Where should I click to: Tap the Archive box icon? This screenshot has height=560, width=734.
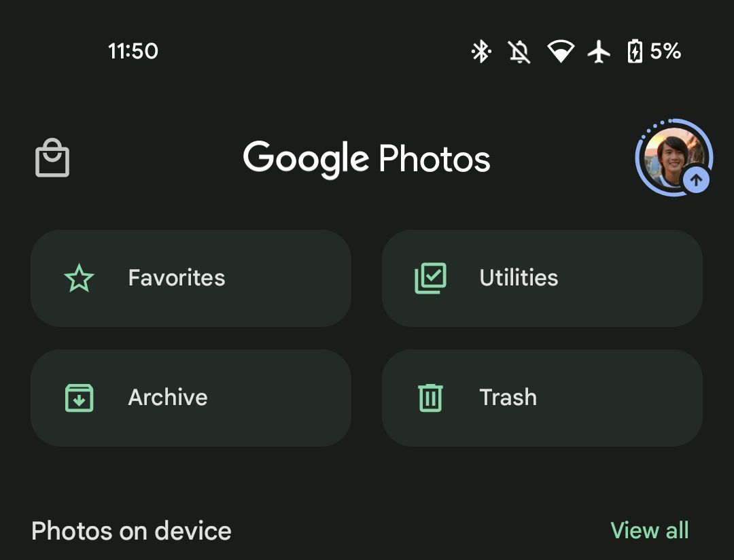79,398
